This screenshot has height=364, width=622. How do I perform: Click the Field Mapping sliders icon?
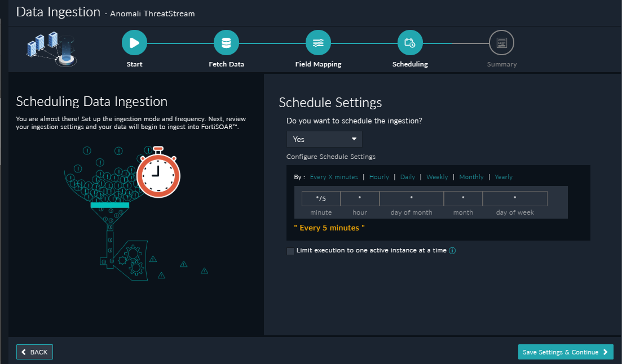coord(318,43)
